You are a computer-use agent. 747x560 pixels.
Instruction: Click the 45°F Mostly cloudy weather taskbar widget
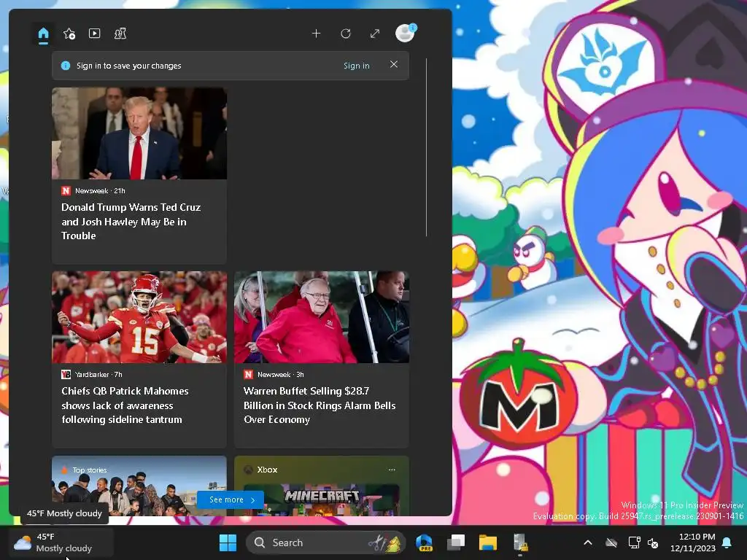click(x=61, y=542)
